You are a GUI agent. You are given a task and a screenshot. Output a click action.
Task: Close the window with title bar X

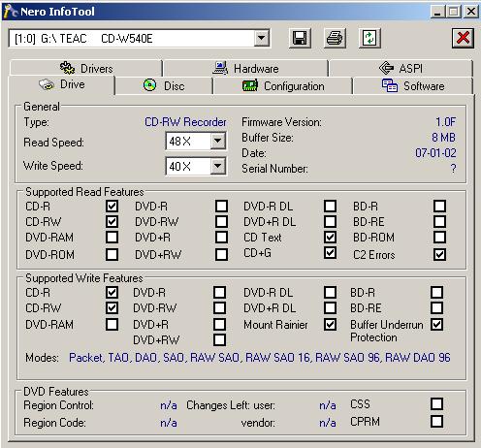coord(471,12)
